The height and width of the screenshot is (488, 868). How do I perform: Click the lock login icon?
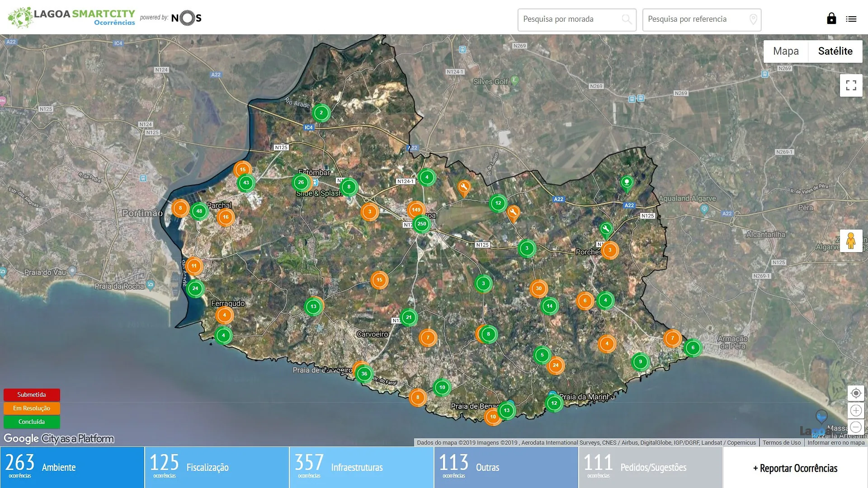pyautogui.click(x=831, y=19)
